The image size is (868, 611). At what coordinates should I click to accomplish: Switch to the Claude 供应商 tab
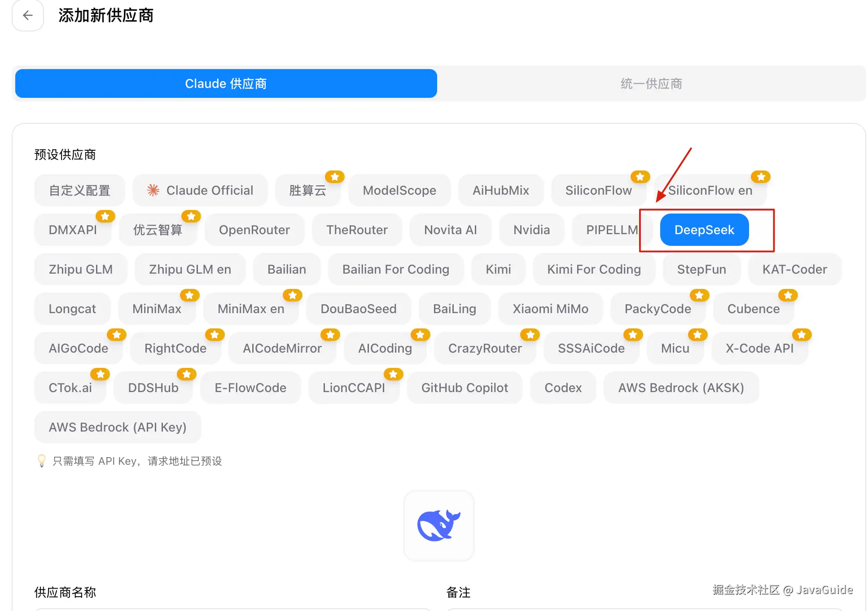[x=226, y=83]
